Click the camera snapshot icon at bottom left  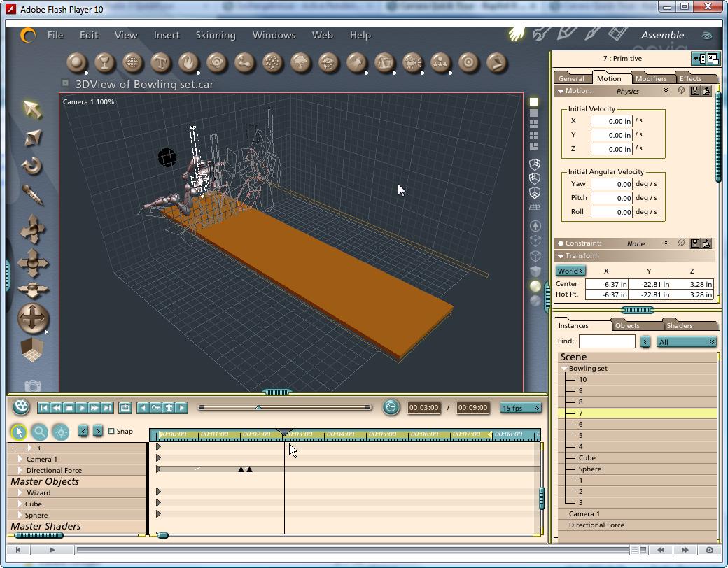[x=32, y=385]
